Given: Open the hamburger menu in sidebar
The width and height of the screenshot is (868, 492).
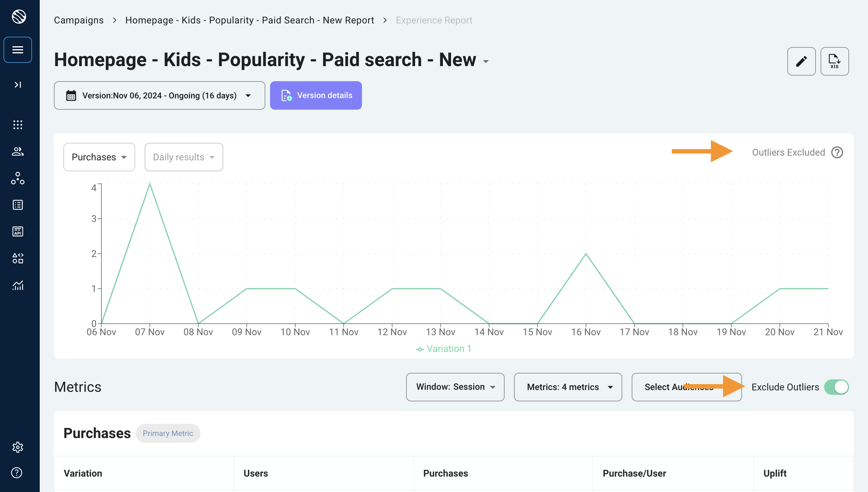Looking at the screenshot, I should coord(18,50).
